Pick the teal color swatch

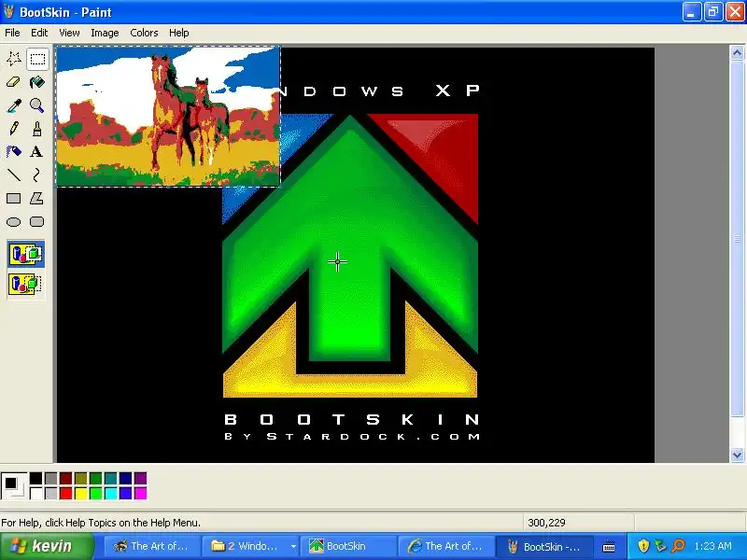(x=110, y=478)
